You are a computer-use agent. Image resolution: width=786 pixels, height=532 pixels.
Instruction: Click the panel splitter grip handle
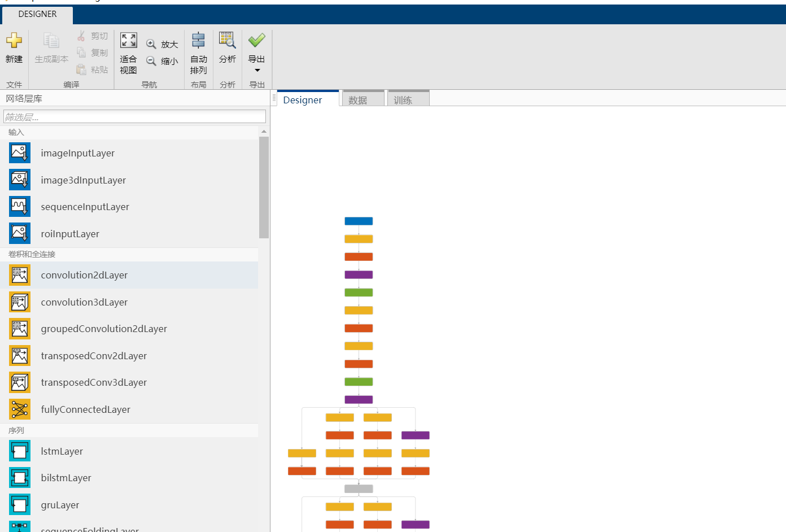click(x=274, y=98)
